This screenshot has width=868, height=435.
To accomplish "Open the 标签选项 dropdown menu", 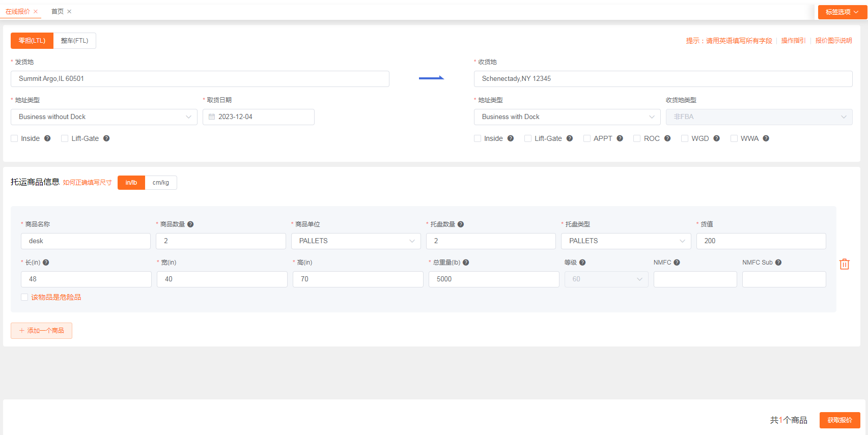I will click(842, 12).
